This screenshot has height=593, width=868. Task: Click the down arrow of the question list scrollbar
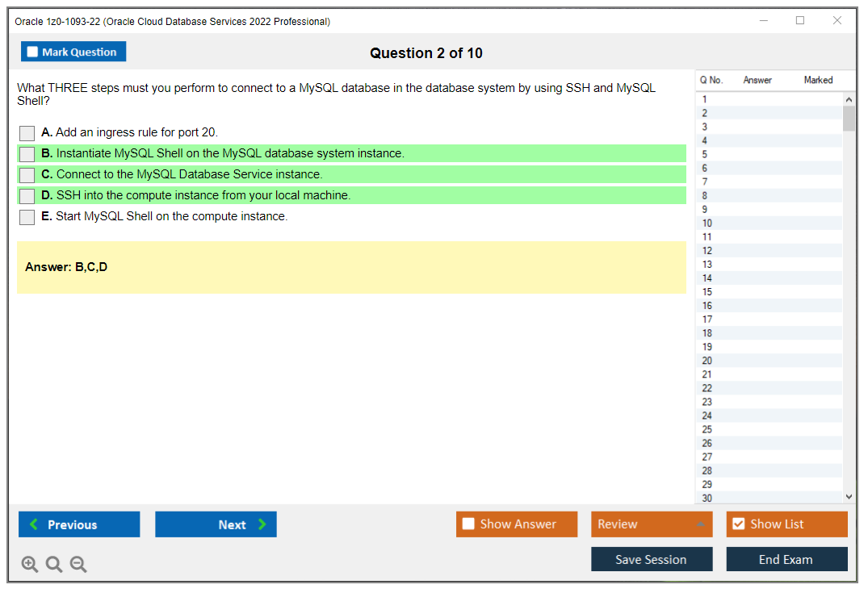(x=849, y=496)
